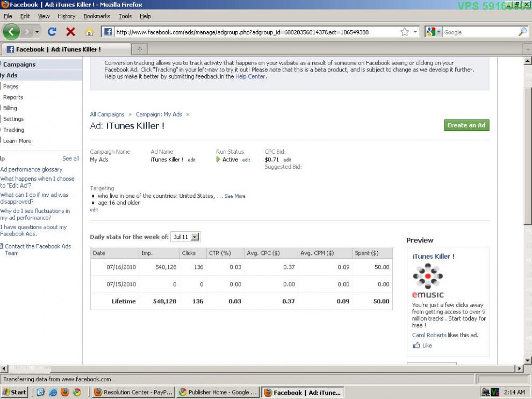The width and height of the screenshot is (532, 399).
Task: Open the Edit menu
Action: pos(25,16)
